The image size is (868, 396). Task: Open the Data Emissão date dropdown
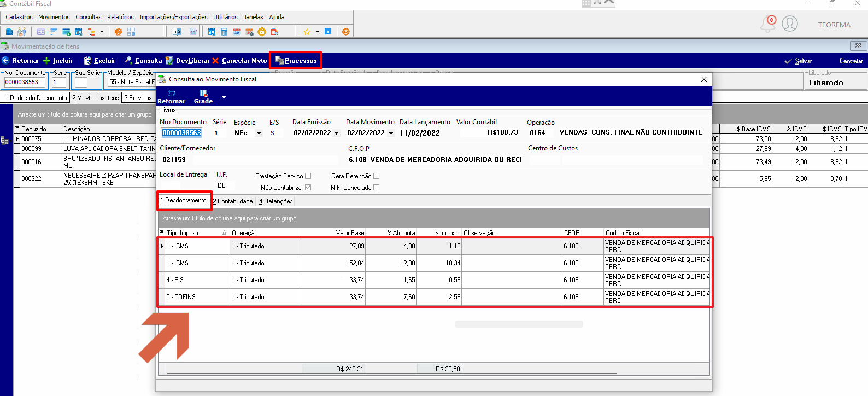click(x=336, y=133)
